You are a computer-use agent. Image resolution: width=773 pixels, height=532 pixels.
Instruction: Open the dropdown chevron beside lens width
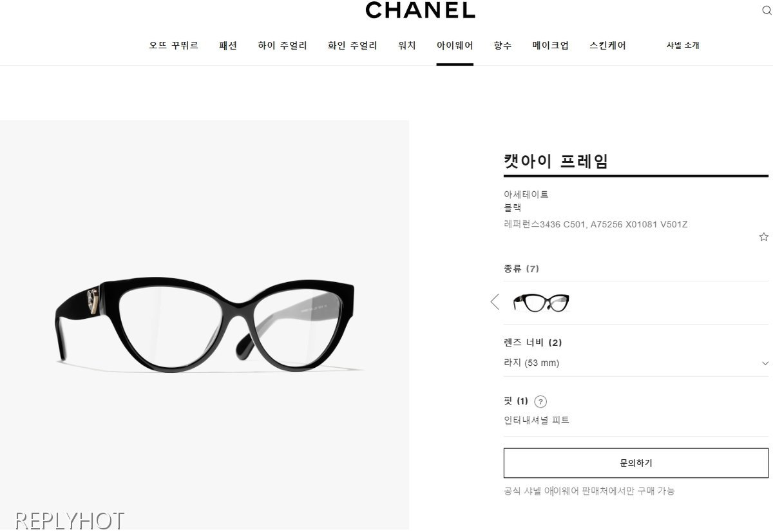(765, 363)
